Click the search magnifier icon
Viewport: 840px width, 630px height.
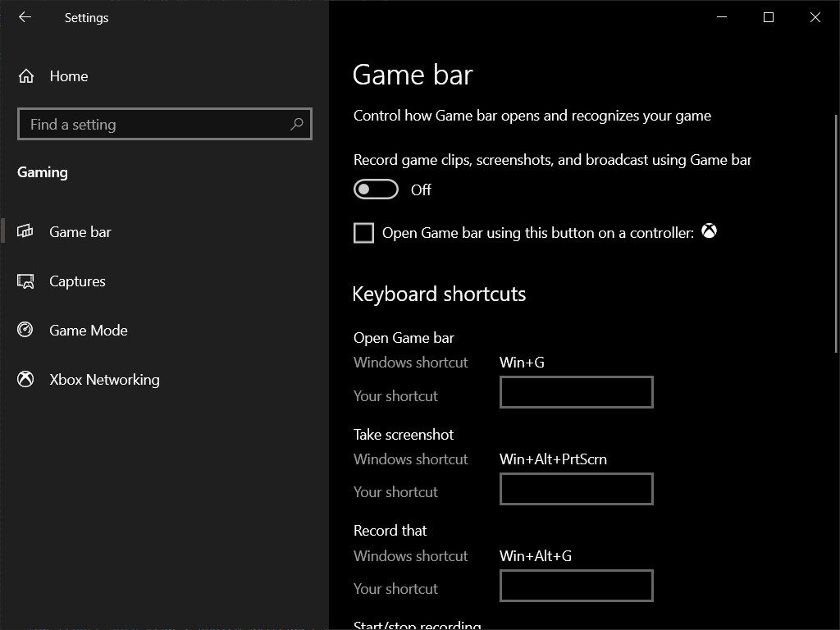pos(297,124)
